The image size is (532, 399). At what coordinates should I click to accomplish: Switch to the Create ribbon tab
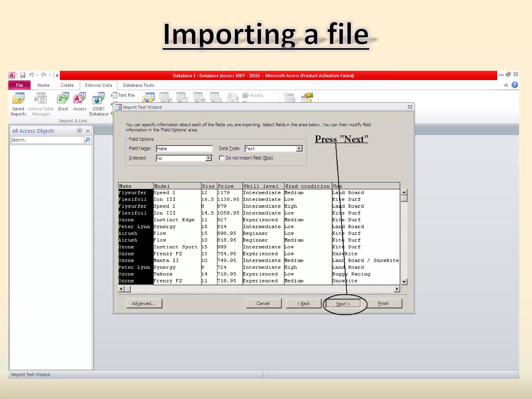tap(67, 85)
